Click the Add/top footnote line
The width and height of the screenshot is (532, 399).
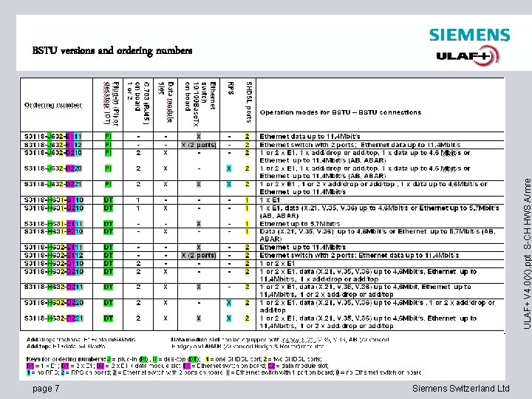[66, 346]
